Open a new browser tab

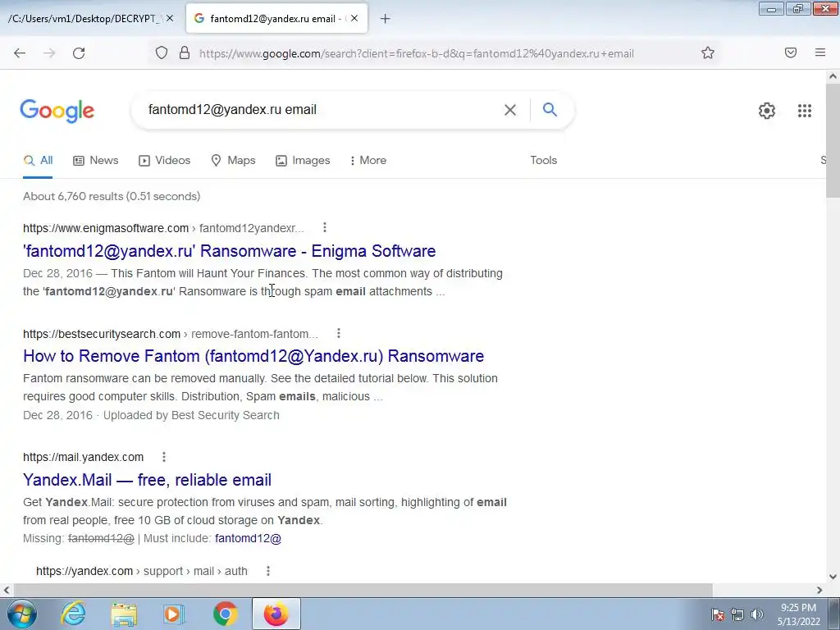pyautogui.click(x=386, y=19)
